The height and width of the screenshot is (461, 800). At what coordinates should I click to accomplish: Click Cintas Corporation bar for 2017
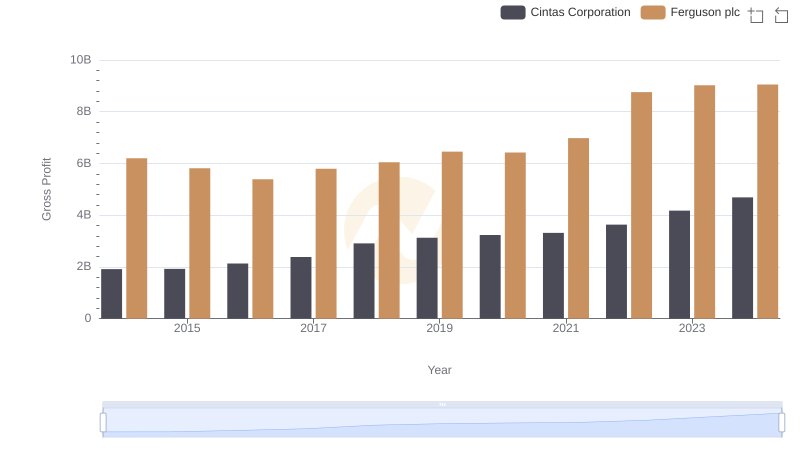pyautogui.click(x=301, y=288)
